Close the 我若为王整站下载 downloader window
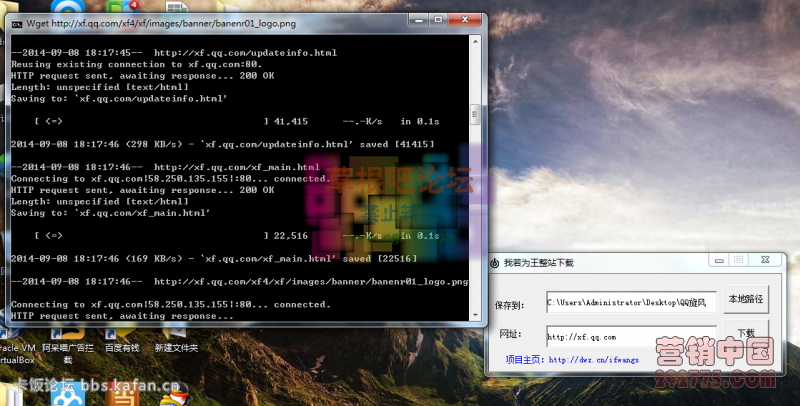This screenshot has height=406, width=800. point(764,261)
